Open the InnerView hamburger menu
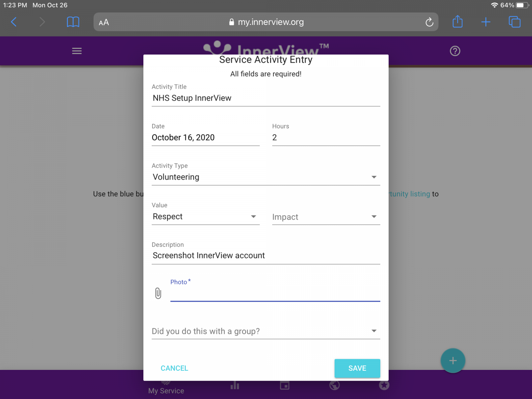532x399 pixels. tap(77, 51)
